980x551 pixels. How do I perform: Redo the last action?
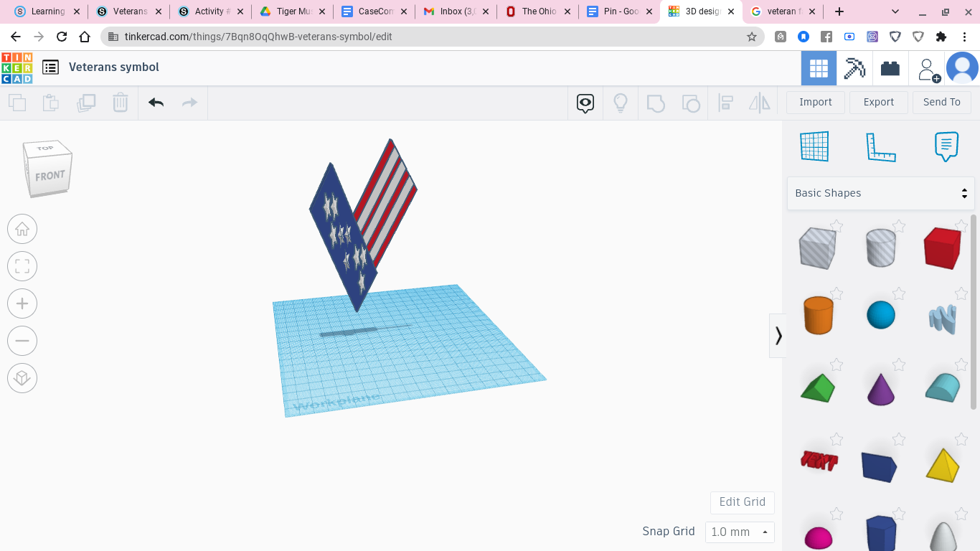pos(189,103)
